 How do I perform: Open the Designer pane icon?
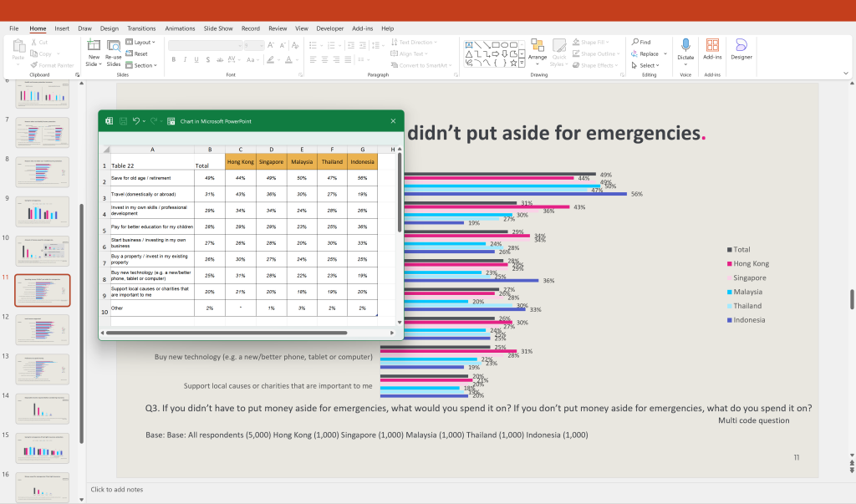coord(741,45)
